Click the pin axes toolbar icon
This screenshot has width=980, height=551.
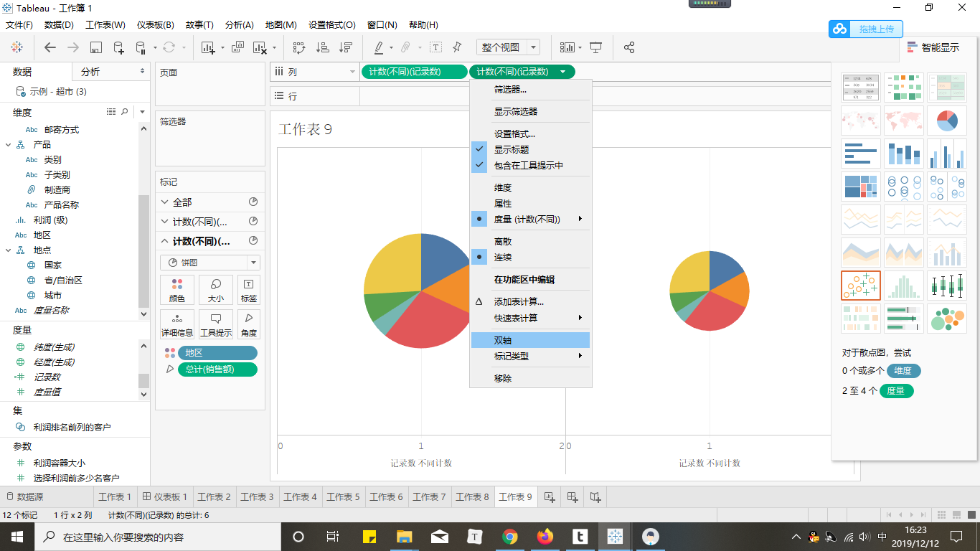click(457, 47)
